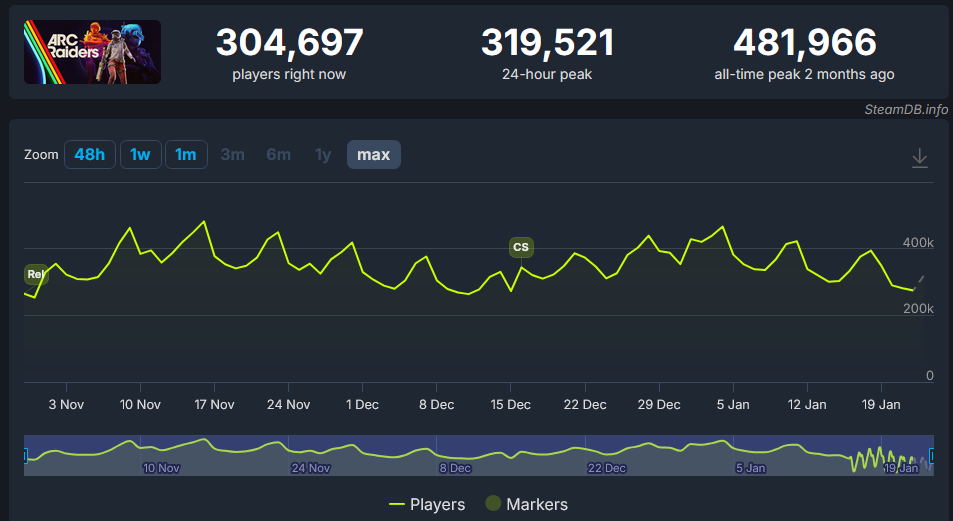Click the 22 Dec main axis label
Viewport: 953px width, 521px height.
tap(585, 404)
